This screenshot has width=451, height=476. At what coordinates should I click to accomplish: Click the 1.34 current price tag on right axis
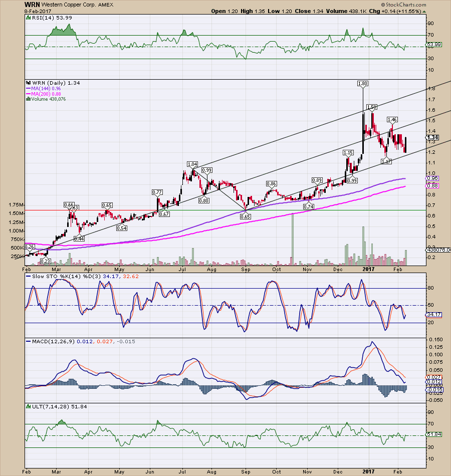coord(433,137)
